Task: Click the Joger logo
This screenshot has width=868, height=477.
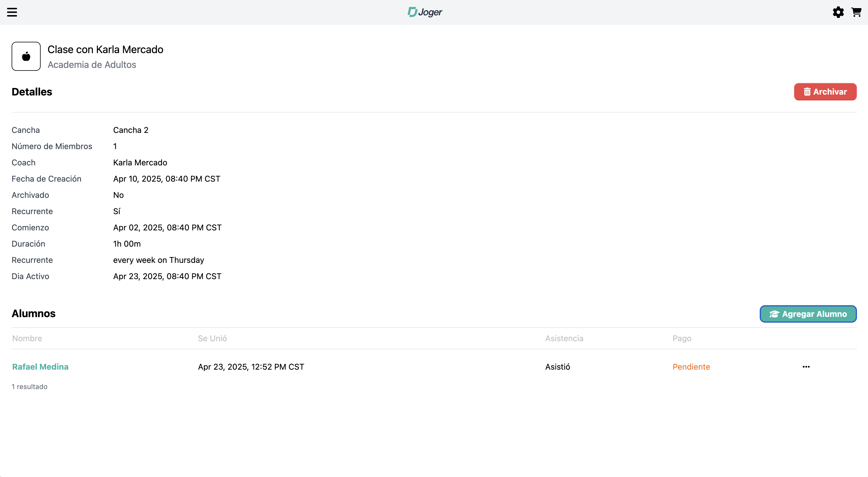Action: click(x=425, y=12)
